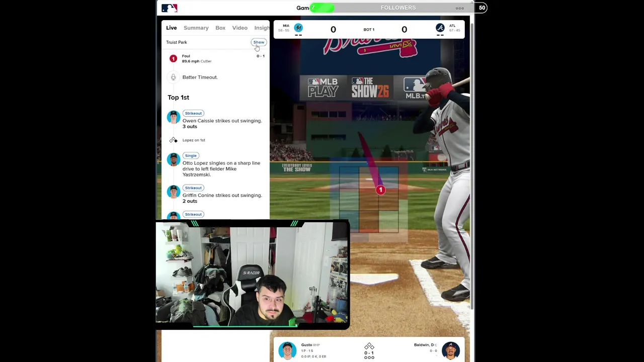644x362 pixels.
Task: Open the three-dot menu beside Followers
Action: 459,8
